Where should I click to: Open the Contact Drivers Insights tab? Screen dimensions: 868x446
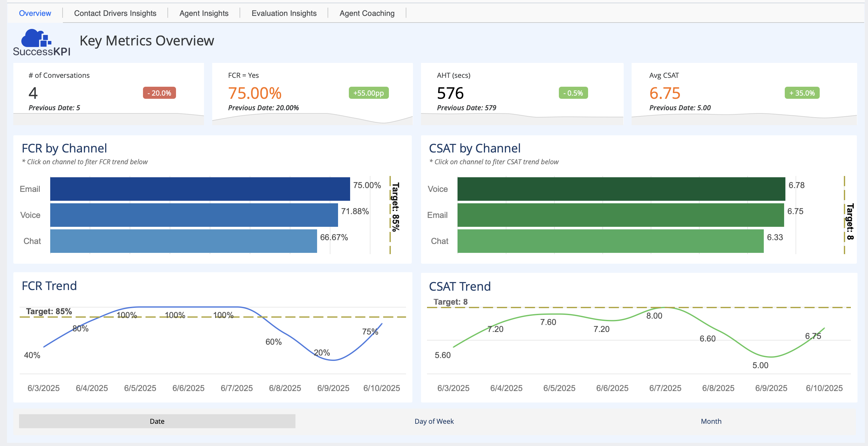pyautogui.click(x=115, y=13)
